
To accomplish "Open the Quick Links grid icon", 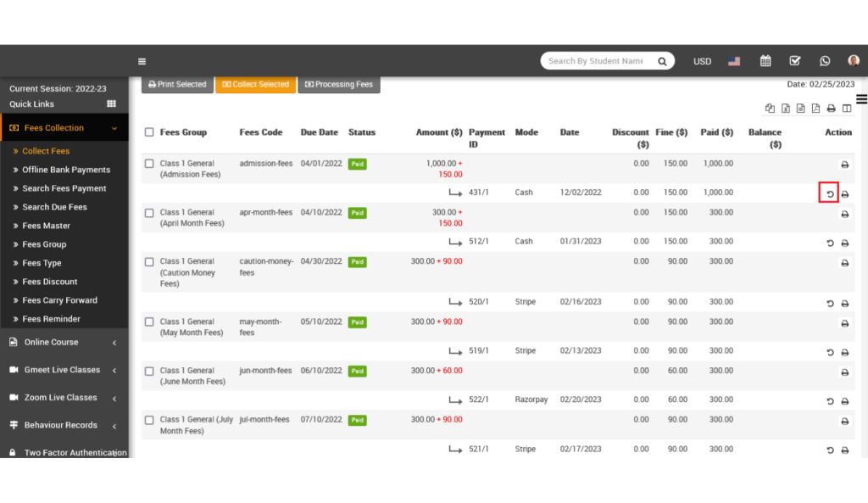I will (111, 103).
